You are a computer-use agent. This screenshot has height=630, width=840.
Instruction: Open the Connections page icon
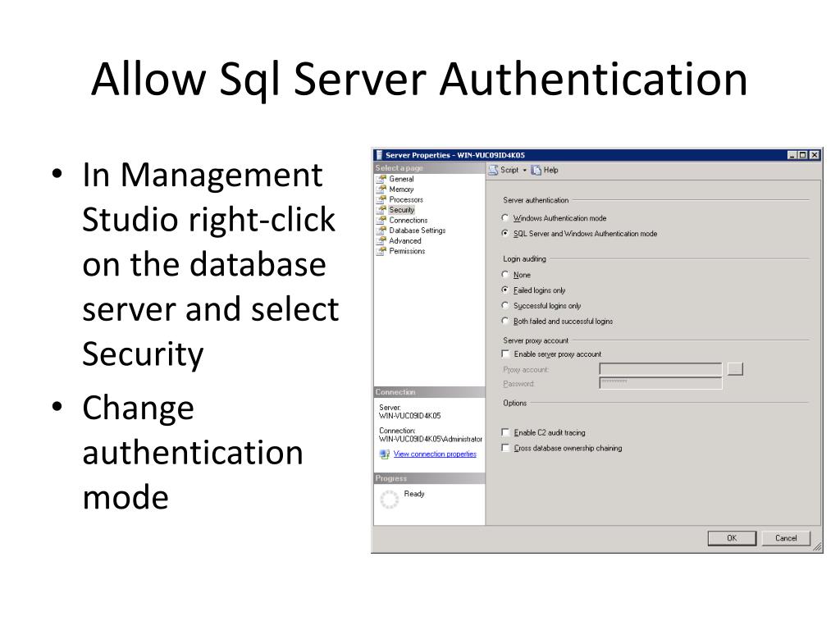pyautogui.click(x=381, y=220)
